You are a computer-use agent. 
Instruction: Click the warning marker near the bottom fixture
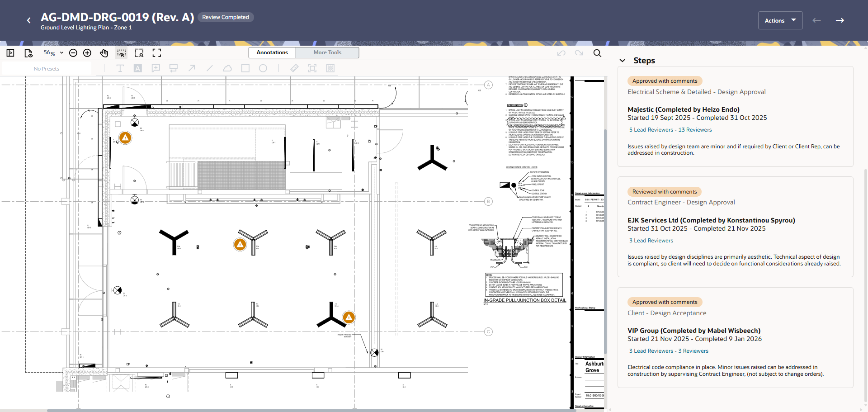[x=349, y=317]
